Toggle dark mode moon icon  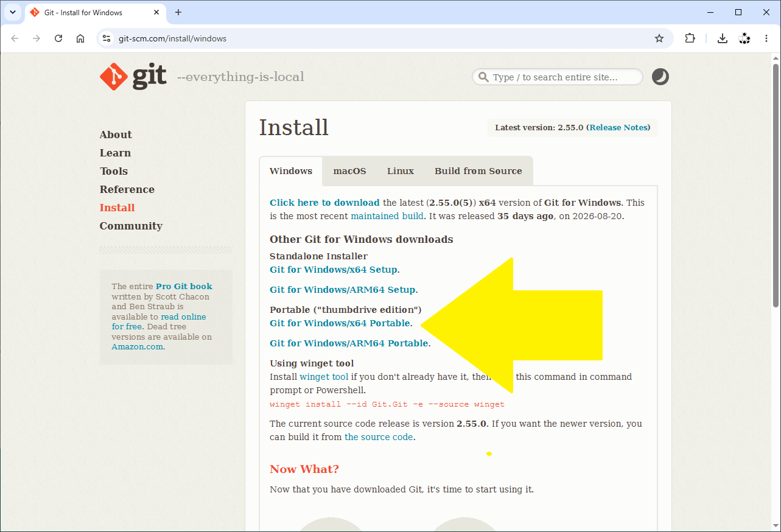pyautogui.click(x=660, y=77)
